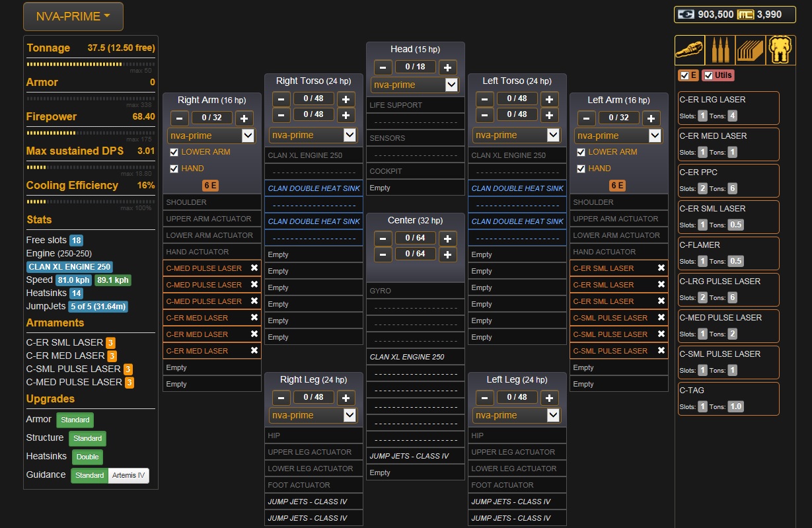Decrease Center rear armor with minus
The width and height of the screenshot is (812, 528).
tap(383, 254)
